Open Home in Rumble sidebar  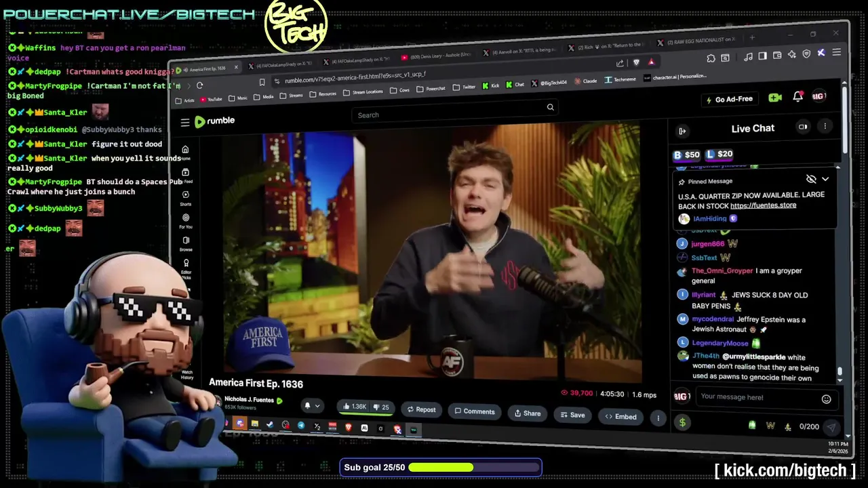185,152
